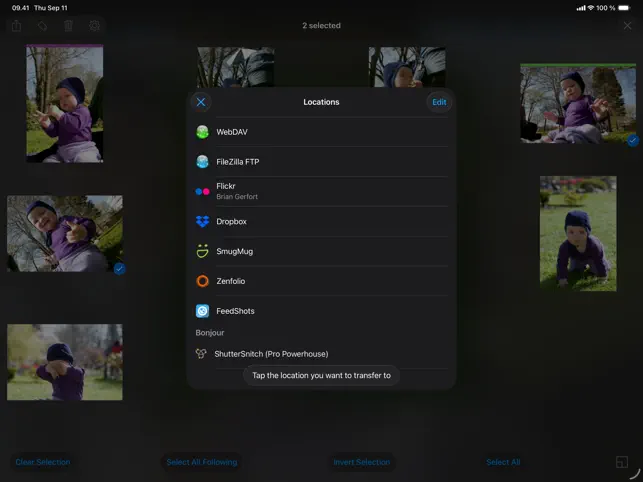Click the 09.41 clock in status bar
Viewport: 643px width, 482px height.
point(21,8)
